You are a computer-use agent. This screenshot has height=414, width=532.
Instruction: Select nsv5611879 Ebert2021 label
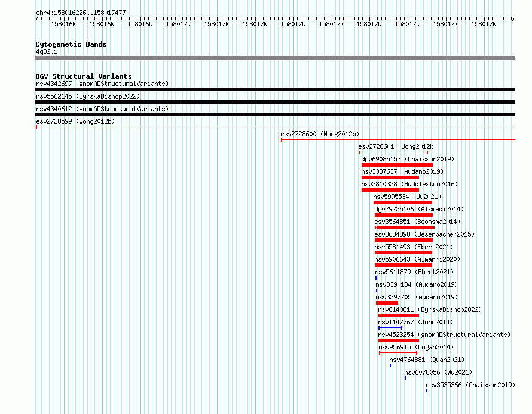[x=414, y=272]
